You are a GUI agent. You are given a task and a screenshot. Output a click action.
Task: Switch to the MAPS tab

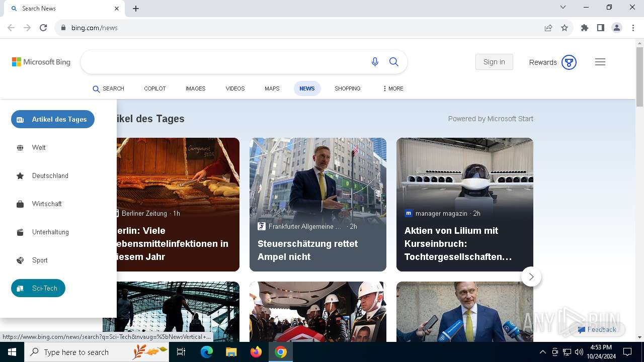click(272, 88)
